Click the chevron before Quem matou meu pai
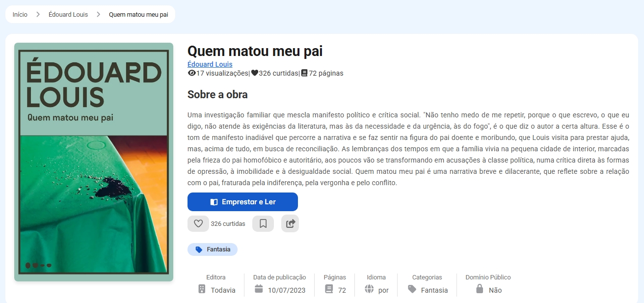 (x=98, y=15)
